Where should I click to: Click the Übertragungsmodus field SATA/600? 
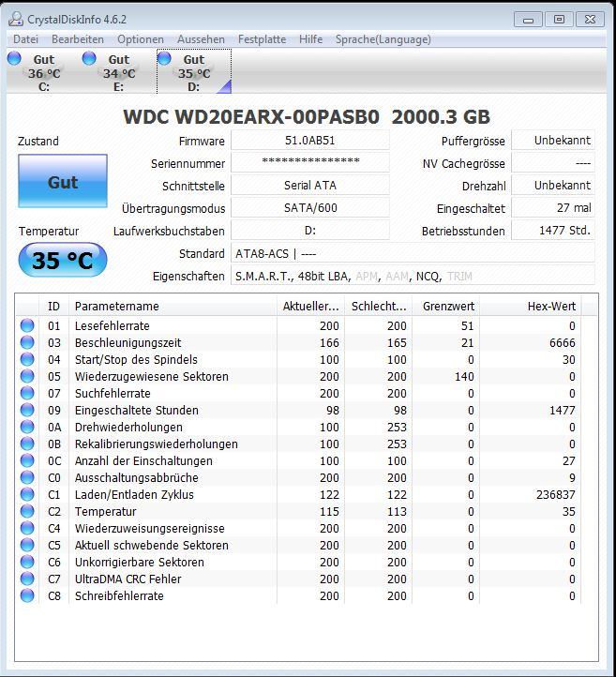point(310,207)
